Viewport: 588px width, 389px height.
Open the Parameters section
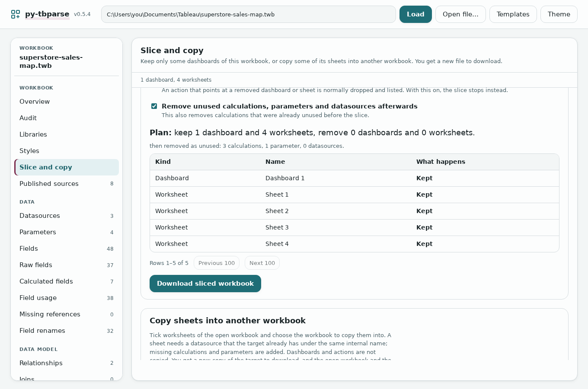pyautogui.click(x=67, y=232)
